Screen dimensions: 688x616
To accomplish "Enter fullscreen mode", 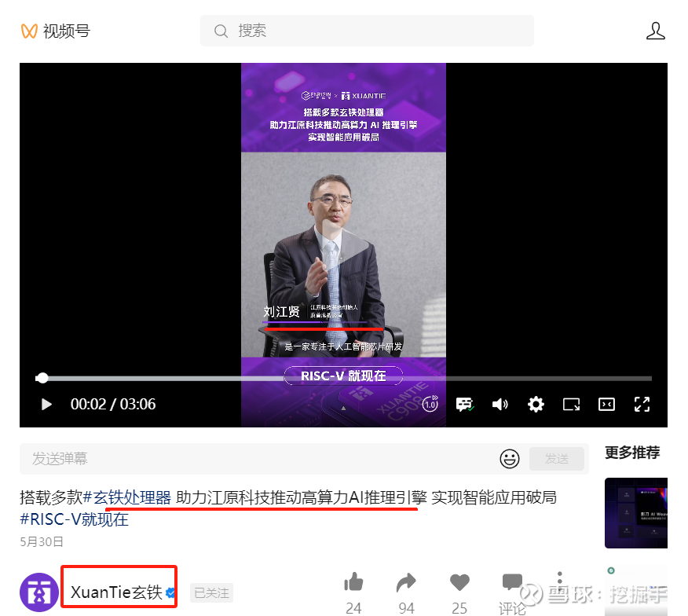I will pyautogui.click(x=642, y=404).
